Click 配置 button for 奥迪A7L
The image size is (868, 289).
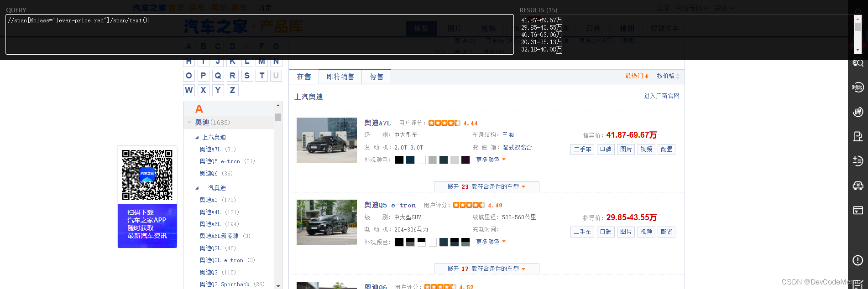pyautogui.click(x=666, y=150)
